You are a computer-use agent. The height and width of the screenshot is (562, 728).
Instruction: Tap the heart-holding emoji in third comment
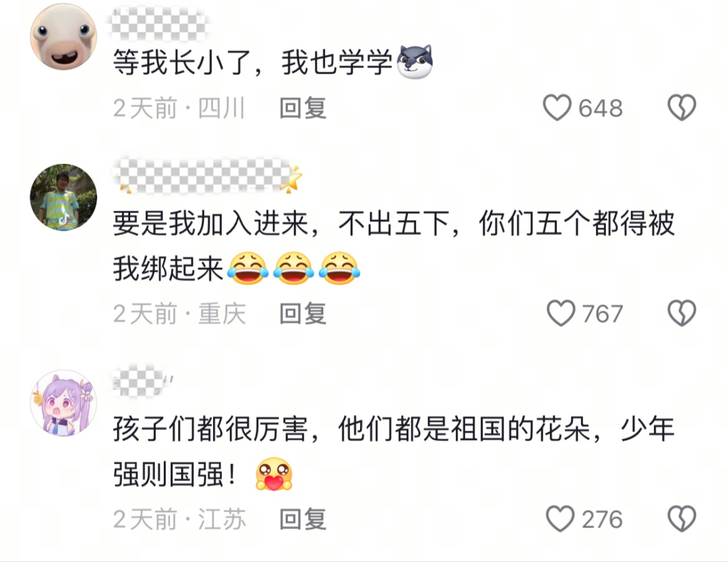tap(274, 474)
